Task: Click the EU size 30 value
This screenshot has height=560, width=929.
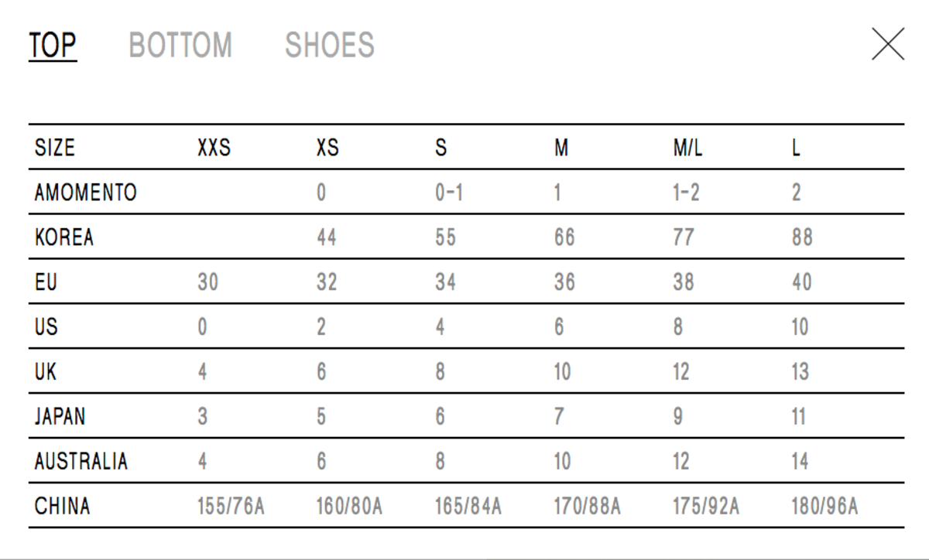Action: pyautogui.click(x=207, y=282)
